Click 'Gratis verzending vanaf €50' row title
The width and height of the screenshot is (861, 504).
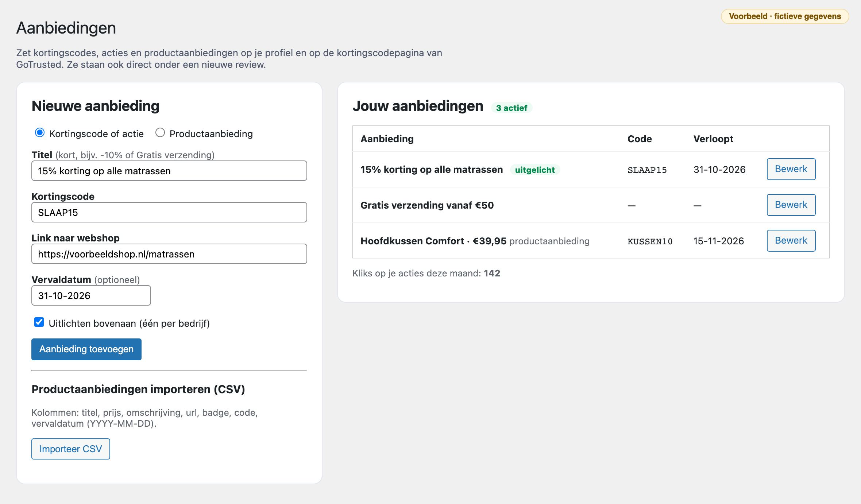(x=427, y=205)
